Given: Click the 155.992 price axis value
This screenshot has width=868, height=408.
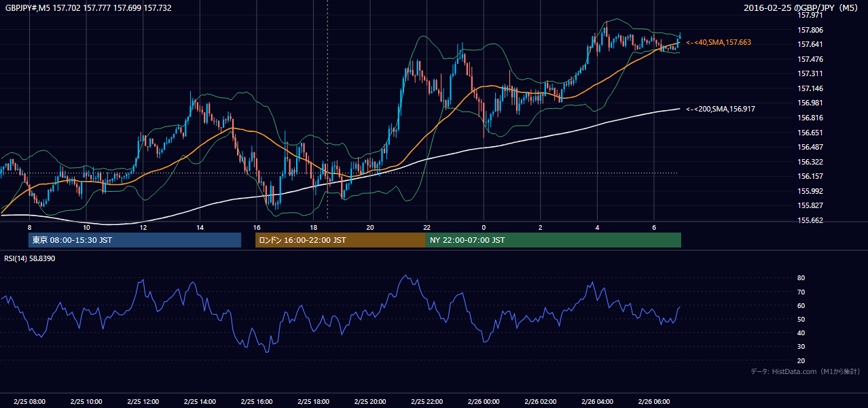Looking at the screenshot, I should [x=810, y=191].
